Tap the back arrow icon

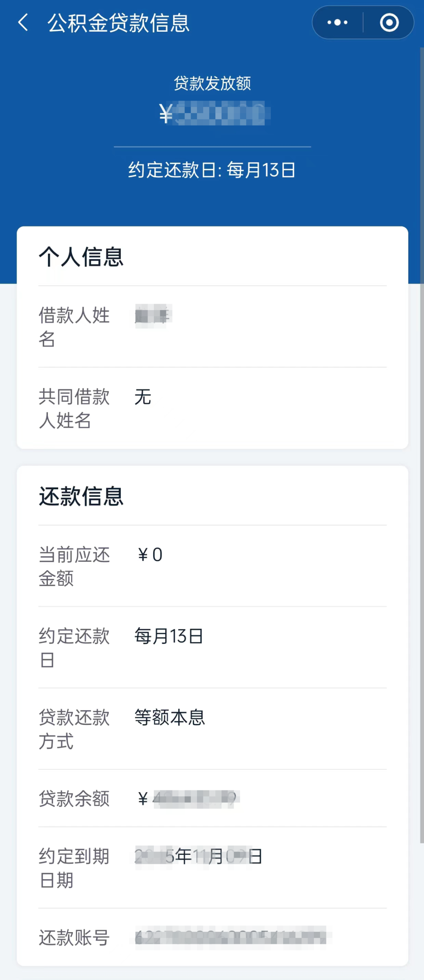pos(24,22)
